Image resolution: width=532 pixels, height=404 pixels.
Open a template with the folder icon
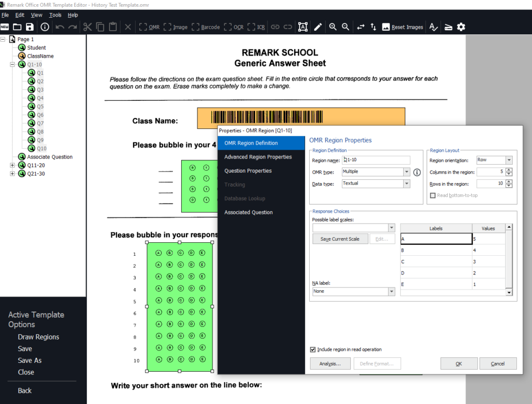(x=17, y=27)
